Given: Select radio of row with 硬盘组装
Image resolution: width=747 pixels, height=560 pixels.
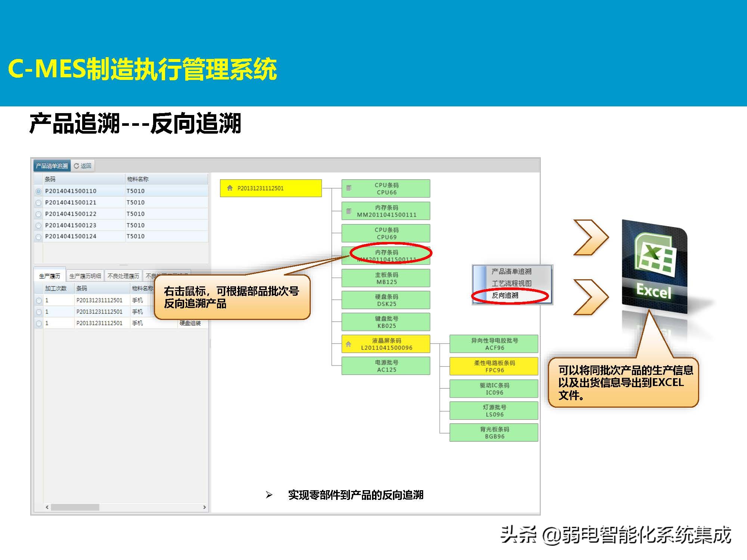Looking at the screenshot, I should pos(39,323).
